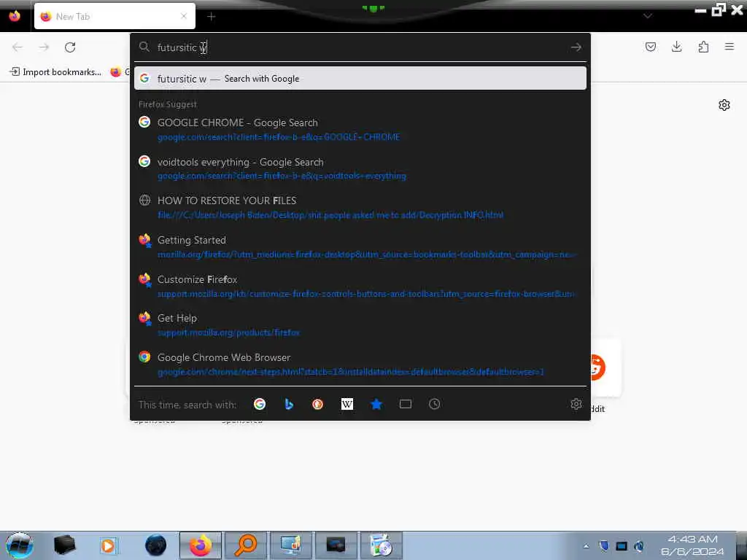This screenshot has width=747, height=560.
Task: Open the Getting Started bookmark suggestion
Action: click(x=360, y=246)
